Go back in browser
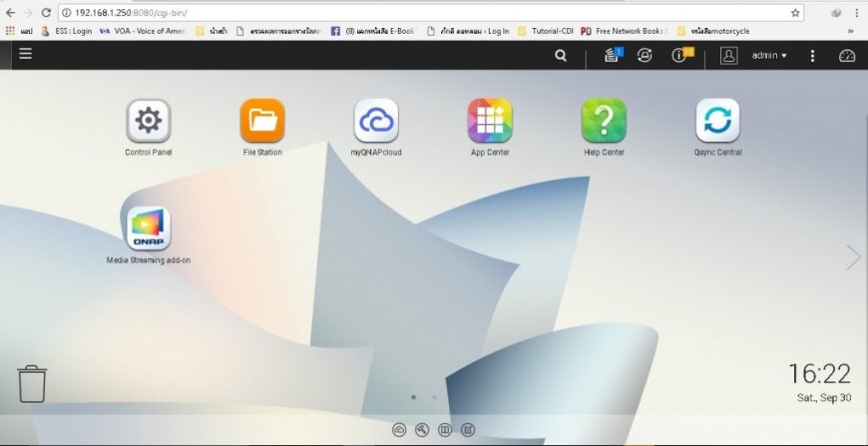 pyautogui.click(x=11, y=13)
